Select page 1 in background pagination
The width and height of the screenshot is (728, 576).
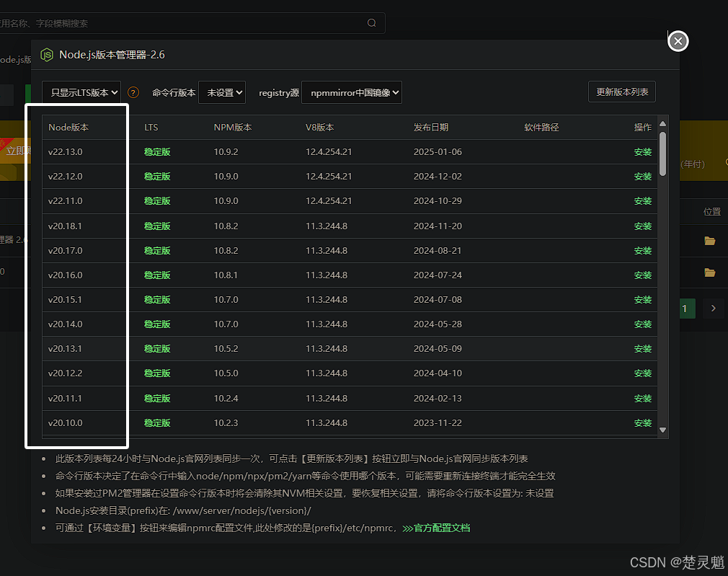point(685,309)
